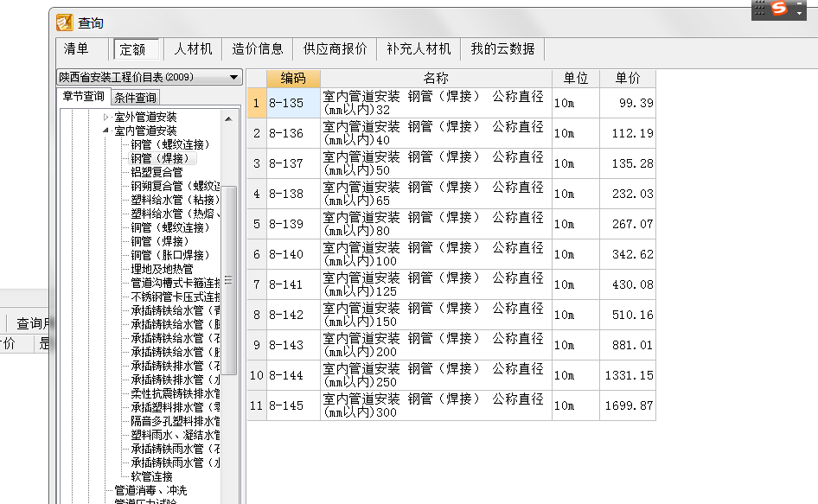The height and width of the screenshot is (504, 818).
Task: Open the input method grid menu icon
Action: [759, 8]
